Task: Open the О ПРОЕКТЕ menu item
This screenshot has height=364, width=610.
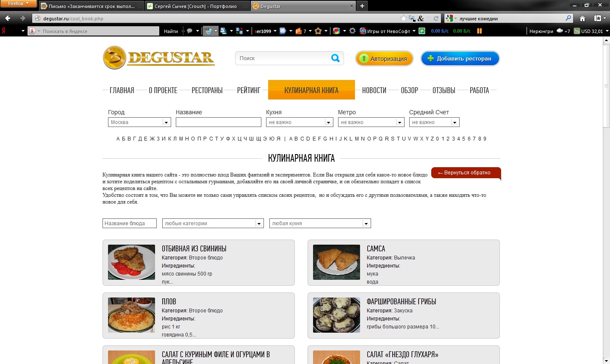Action: click(x=163, y=90)
